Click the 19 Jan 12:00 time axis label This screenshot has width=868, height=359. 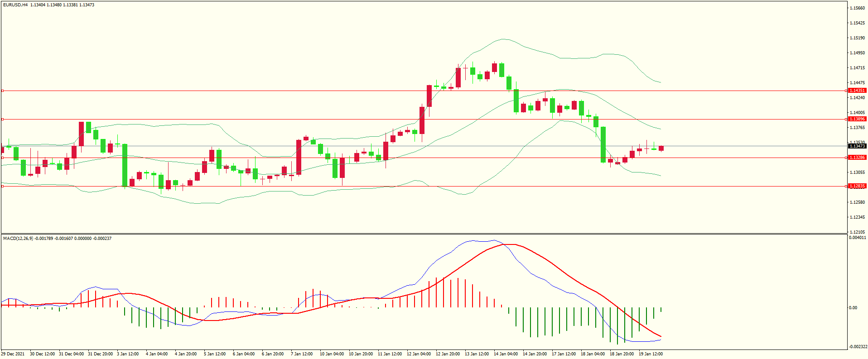coord(651,354)
